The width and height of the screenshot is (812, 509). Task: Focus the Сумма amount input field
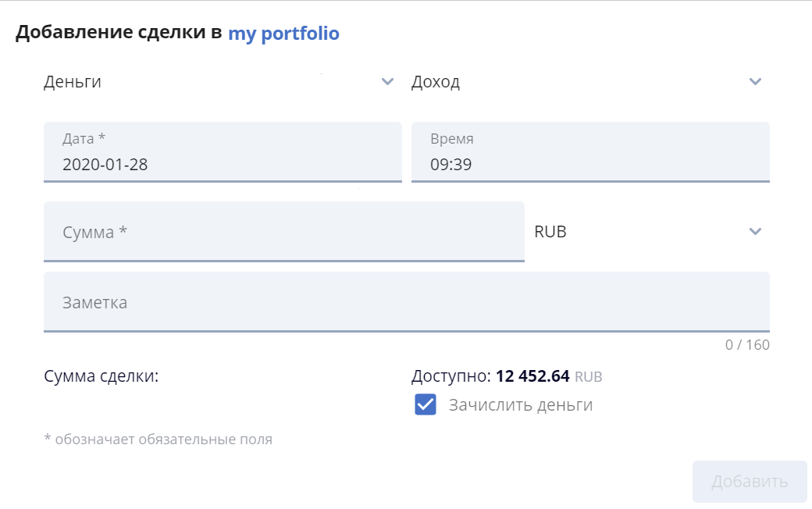pos(283,232)
